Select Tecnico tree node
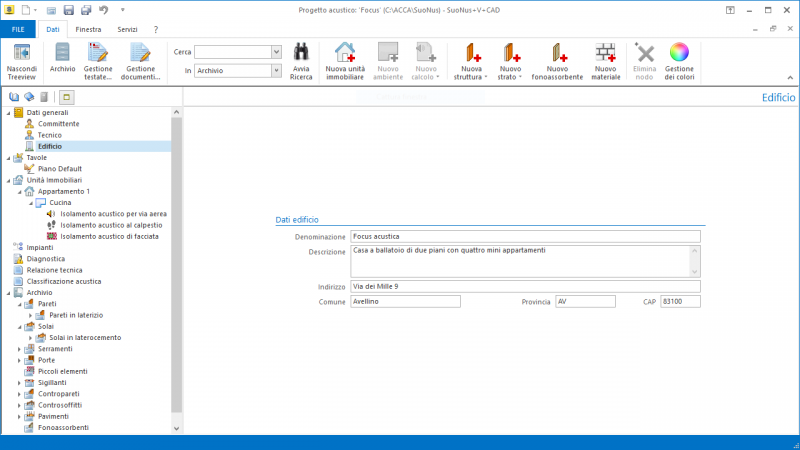 tap(49, 135)
